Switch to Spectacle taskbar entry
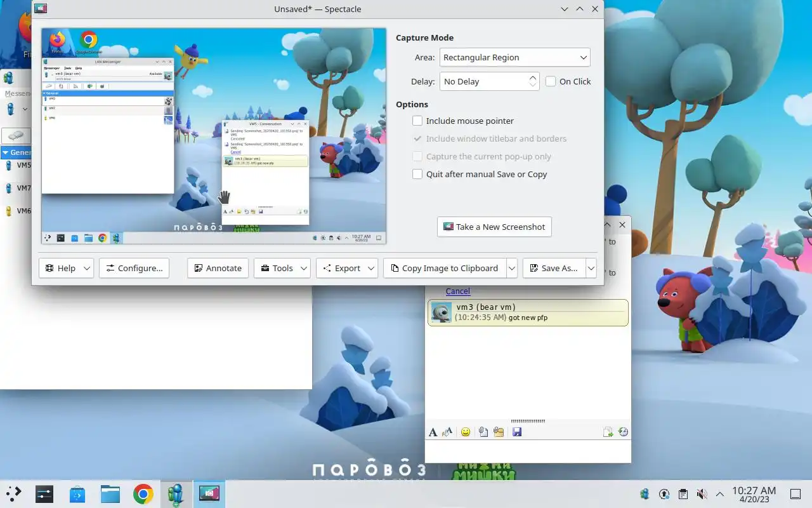Viewport: 812px width, 508px height. 209,494
